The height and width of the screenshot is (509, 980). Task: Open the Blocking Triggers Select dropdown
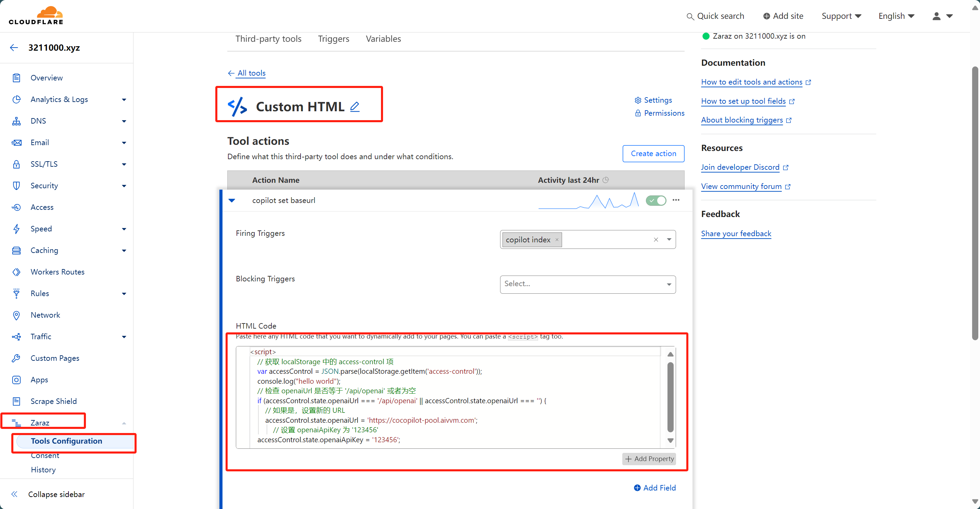point(587,284)
